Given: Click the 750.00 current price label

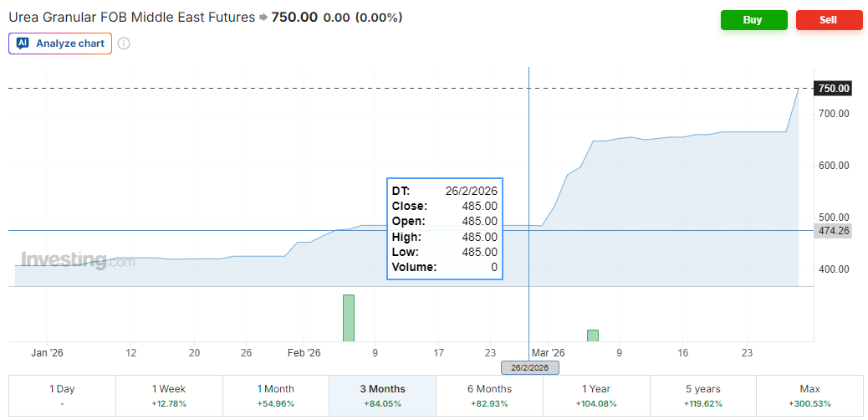Looking at the screenshot, I should (x=833, y=89).
